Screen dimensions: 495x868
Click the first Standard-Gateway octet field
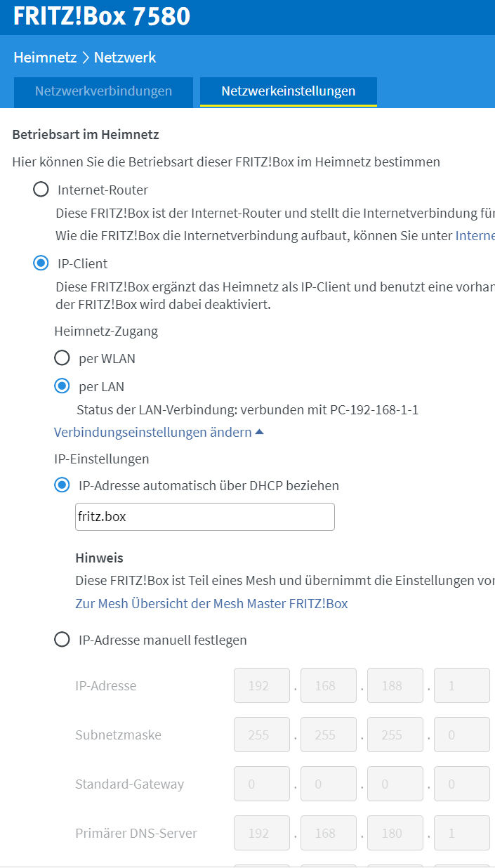pyautogui.click(x=261, y=784)
